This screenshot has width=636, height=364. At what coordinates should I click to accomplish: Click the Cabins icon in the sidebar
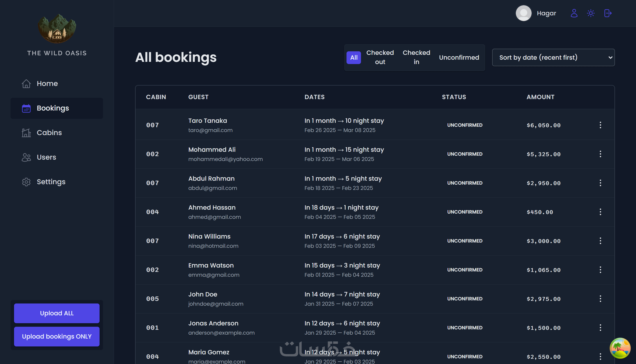pyautogui.click(x=26, y=133)
